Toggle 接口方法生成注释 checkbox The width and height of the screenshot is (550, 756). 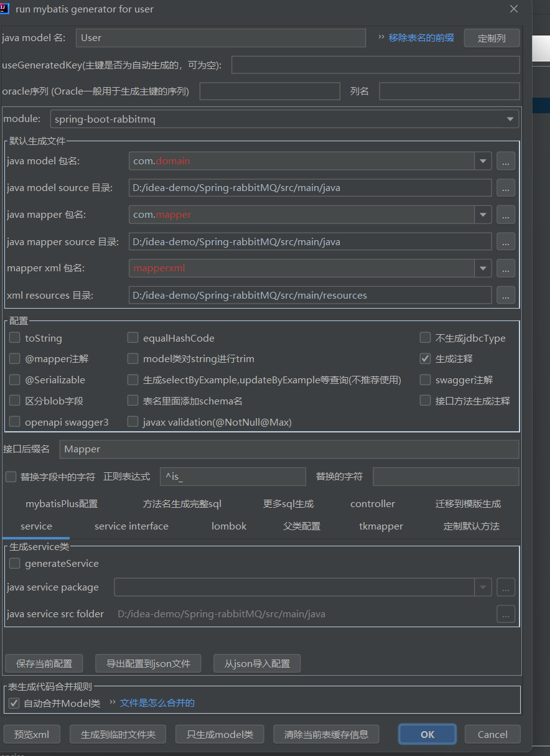pyautogui.click(x=425, y=401)
